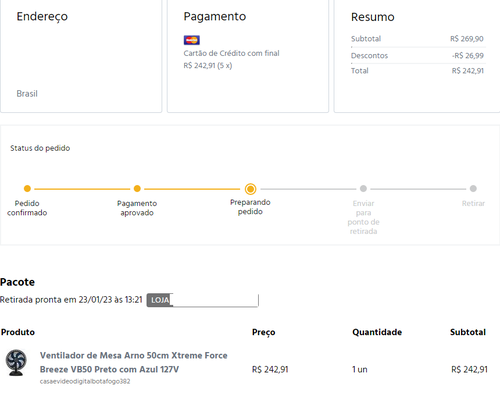Click the Cartão de Crédito com final text

coord(231,53)
